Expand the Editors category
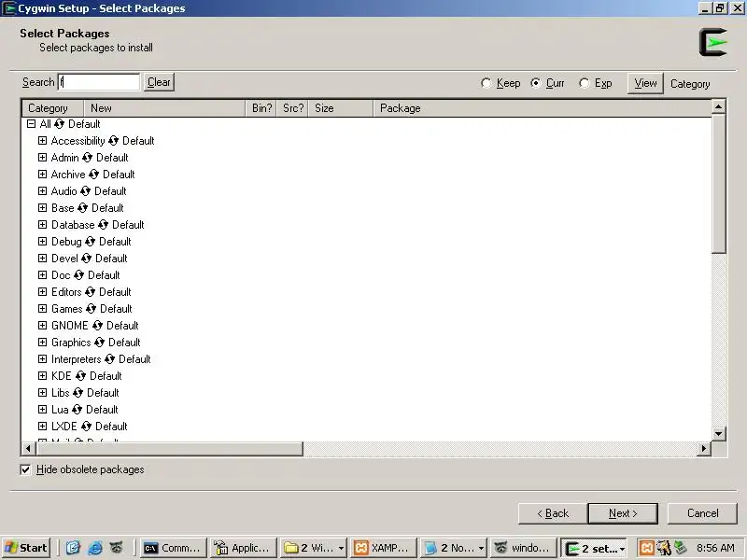747x560 pixels. coord(42,292)
